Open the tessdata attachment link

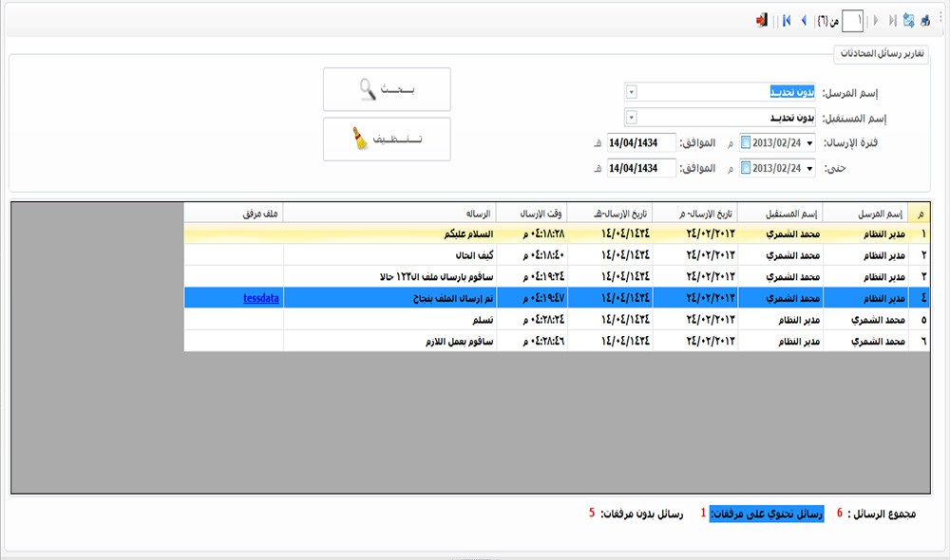(x=260, y=298)
